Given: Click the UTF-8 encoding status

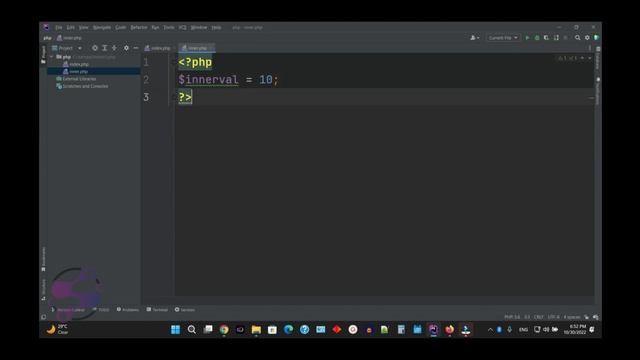Looking at the screenshot, I should click(553, 317).
